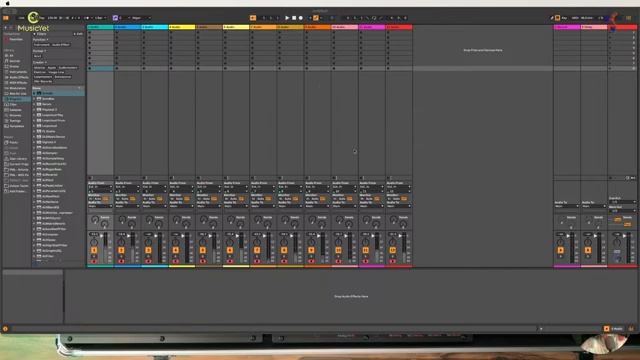This screenshot has height=360, width=640.
Task: Click the A Reverb return track activator
Action: click(x=561, y=250)
